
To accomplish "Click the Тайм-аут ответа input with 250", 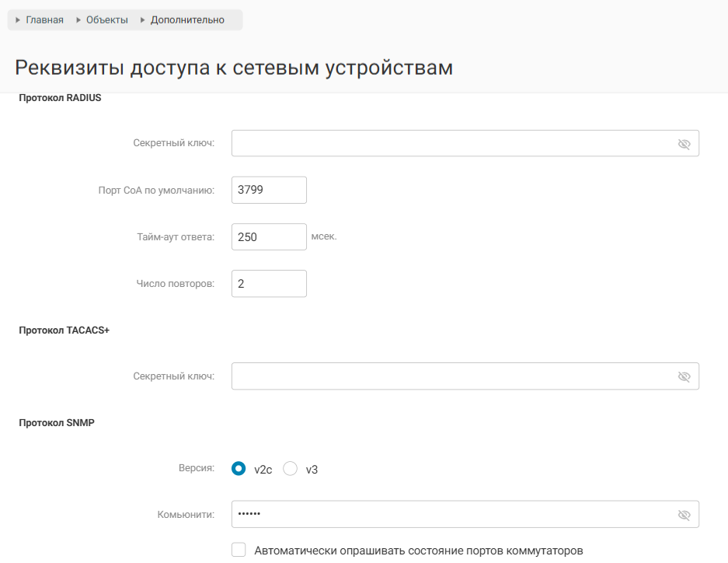I will pos(269,237).
